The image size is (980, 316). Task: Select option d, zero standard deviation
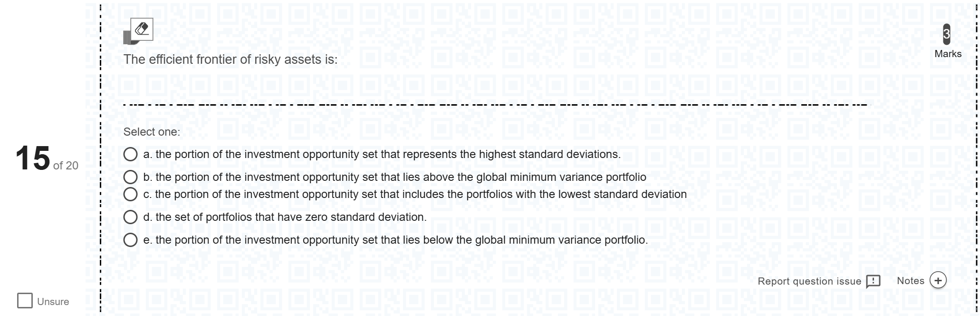click(130, 217)
